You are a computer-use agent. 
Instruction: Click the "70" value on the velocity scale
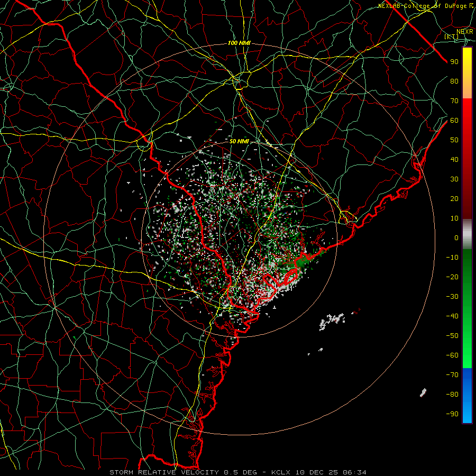454,101
